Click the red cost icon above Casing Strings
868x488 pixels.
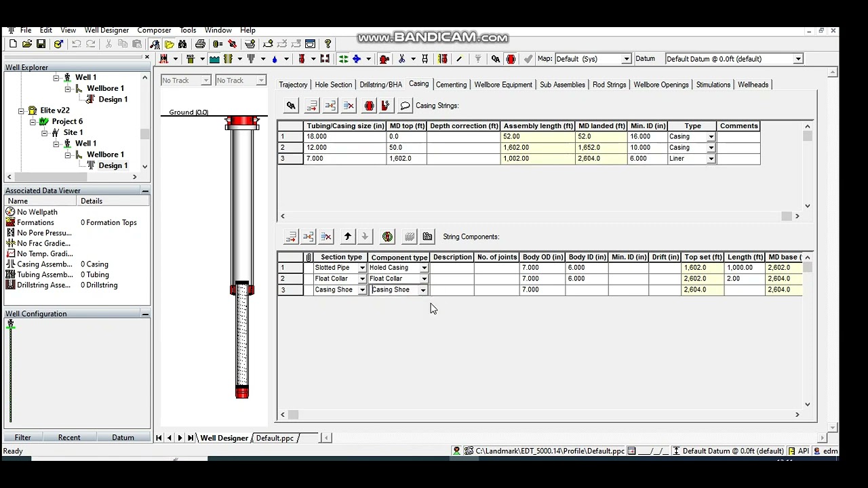coord(385,106)
